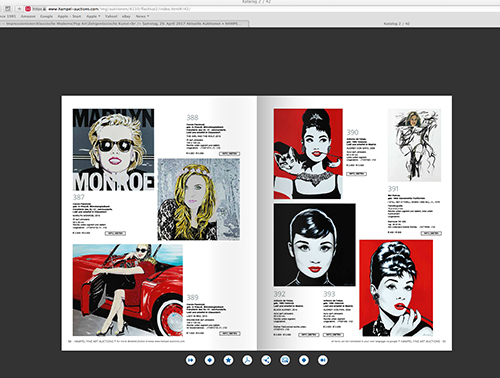500x378 pixels.
Task: Open the Google bookmark
Action: (x=46, y=16)
